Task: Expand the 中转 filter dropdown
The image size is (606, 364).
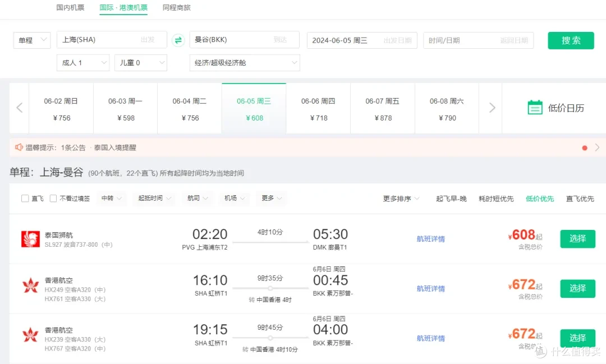Action: pos(111,198)
